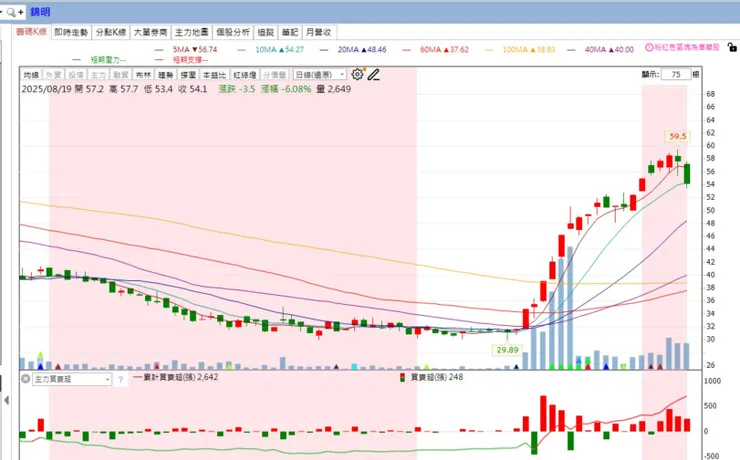740x460 pixels.
Task: Toggle the 紅綠燈 overlay button
Action: point(245,75)
